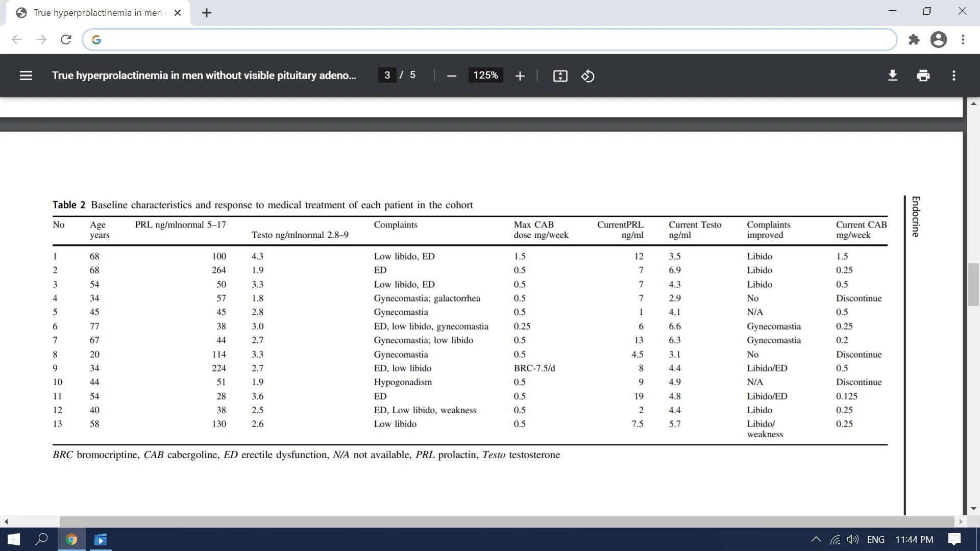
Task: Reload the current page
Action: [x=66, y=39]
